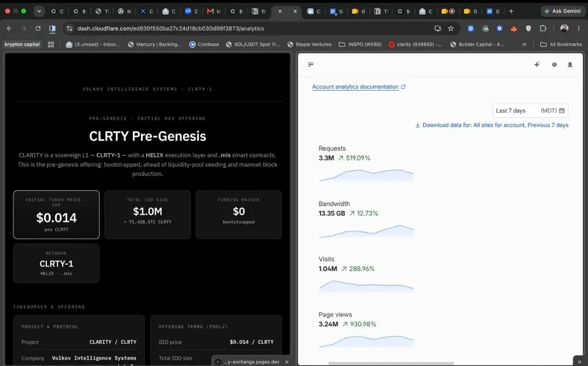Open the Mercury Banking bookmark
Image resolution: width=588 pixels, height=366 pixels.
(154, 44)
